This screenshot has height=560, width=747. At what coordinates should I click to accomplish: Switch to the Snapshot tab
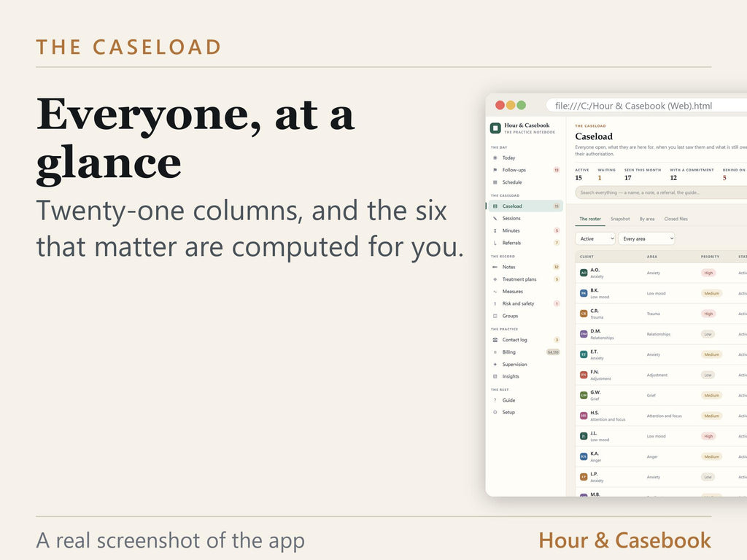coord(620,219)
